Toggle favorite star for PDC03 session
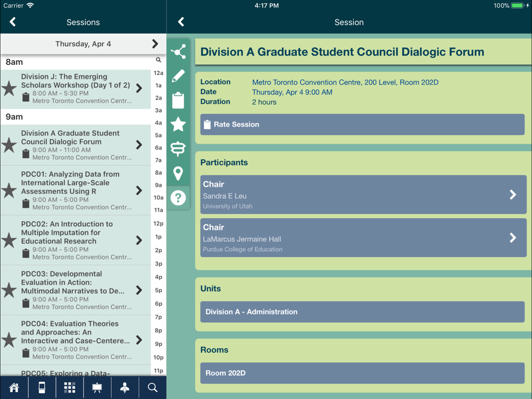The height and width of the screenshot is (399, 532). pyautogui.click(x=9, y=290)
